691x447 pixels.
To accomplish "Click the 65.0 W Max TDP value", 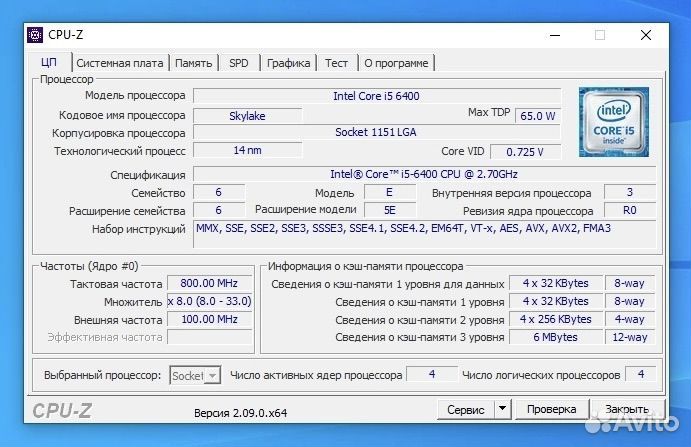I will pos(538,116).
